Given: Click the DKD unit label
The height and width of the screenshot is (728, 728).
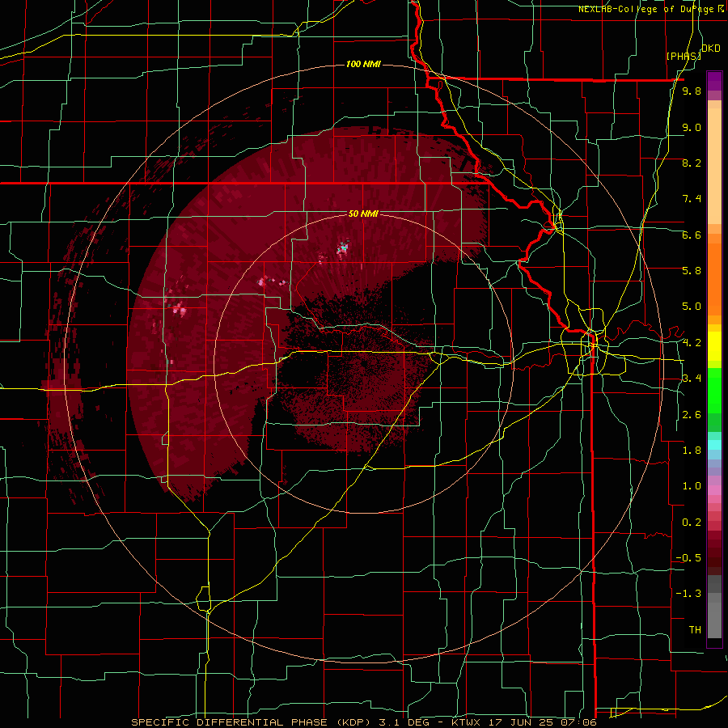Looking at the screenshot, I should (711, 49).
